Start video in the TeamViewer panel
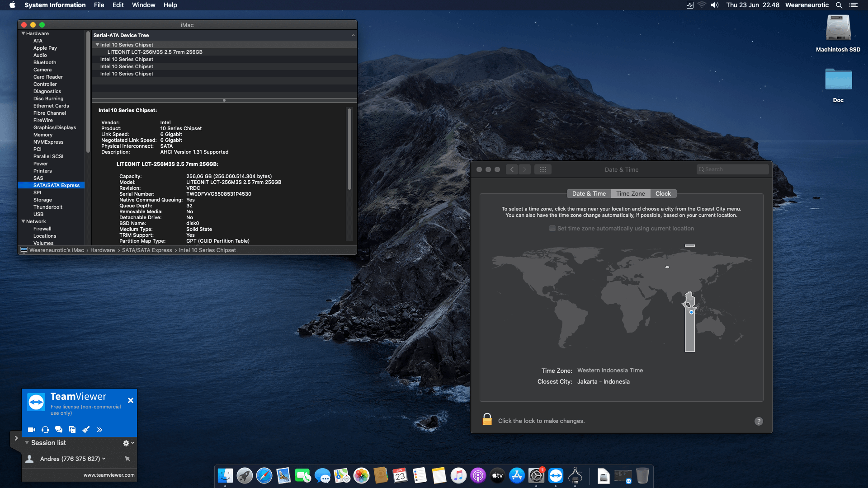Viewport: 868px width, 488px height. point(32,430)
